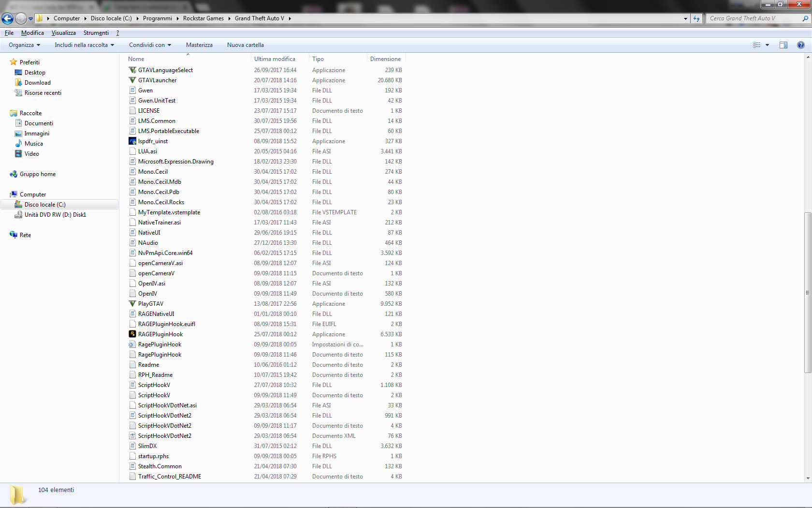Click the GTAVLanguageSelect application icon
This screenshot has height=508, width=812.
[x=132, y=70]
